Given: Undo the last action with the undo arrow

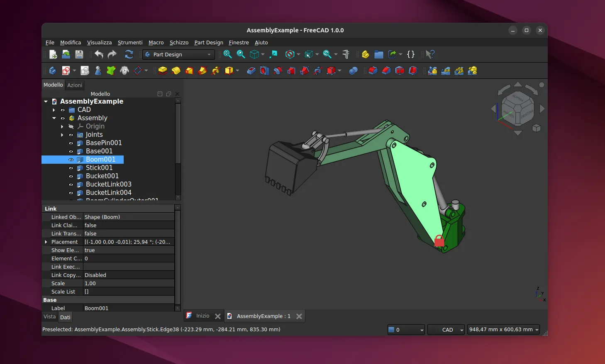Looking at the screenshot, I should tap(99, 54).
